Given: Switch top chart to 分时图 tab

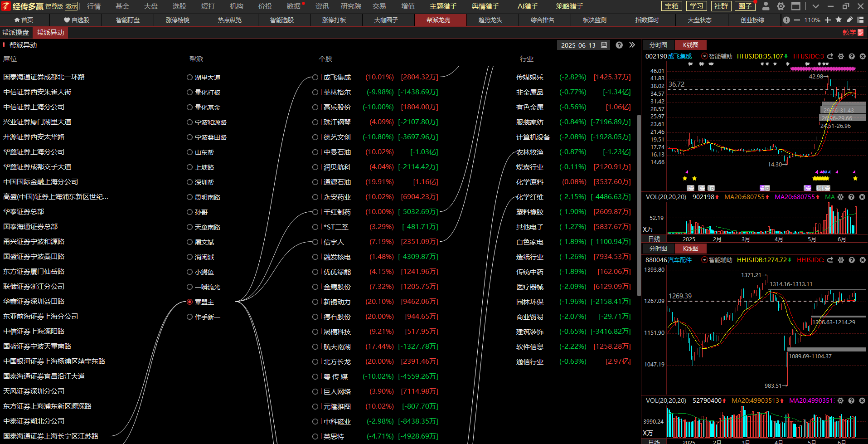Looking at the screenshot, I should [658, 45].
